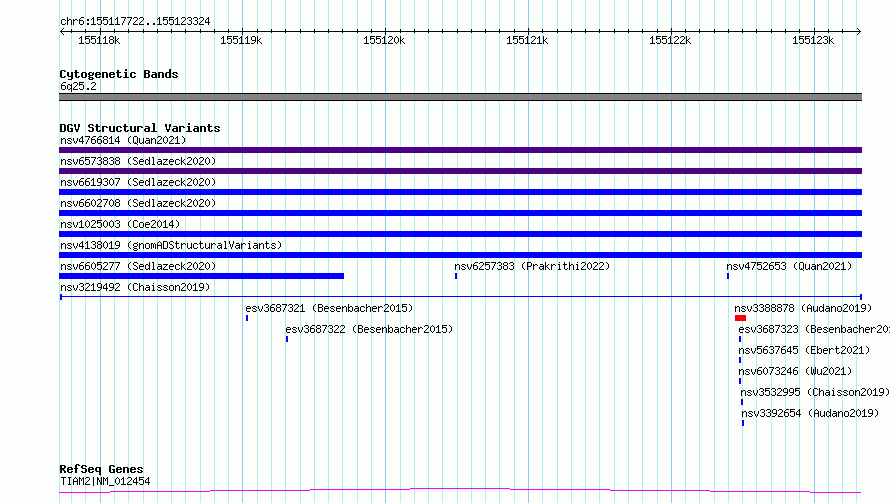The image size is (890, 503).
Task: Click the ruler's right arrow end
Action: point(859,31)
